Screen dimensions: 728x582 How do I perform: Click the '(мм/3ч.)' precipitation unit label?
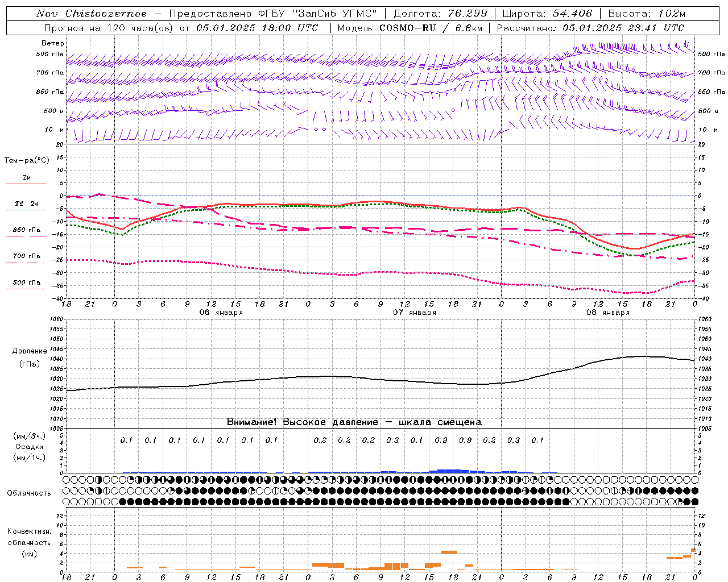[30, 436]
